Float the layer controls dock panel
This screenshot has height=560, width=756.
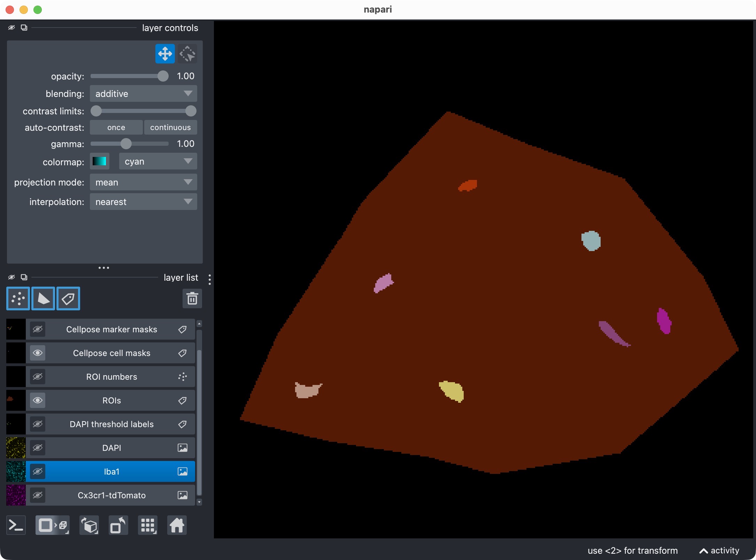tap(24, 28)
